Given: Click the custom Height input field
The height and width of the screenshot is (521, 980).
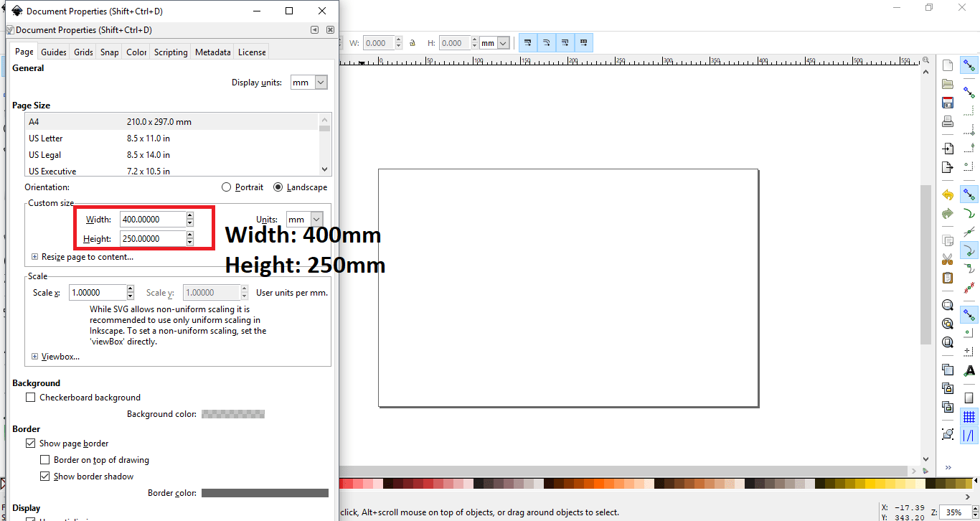Looking at the screenshot, I should click(x=153, y=239).
